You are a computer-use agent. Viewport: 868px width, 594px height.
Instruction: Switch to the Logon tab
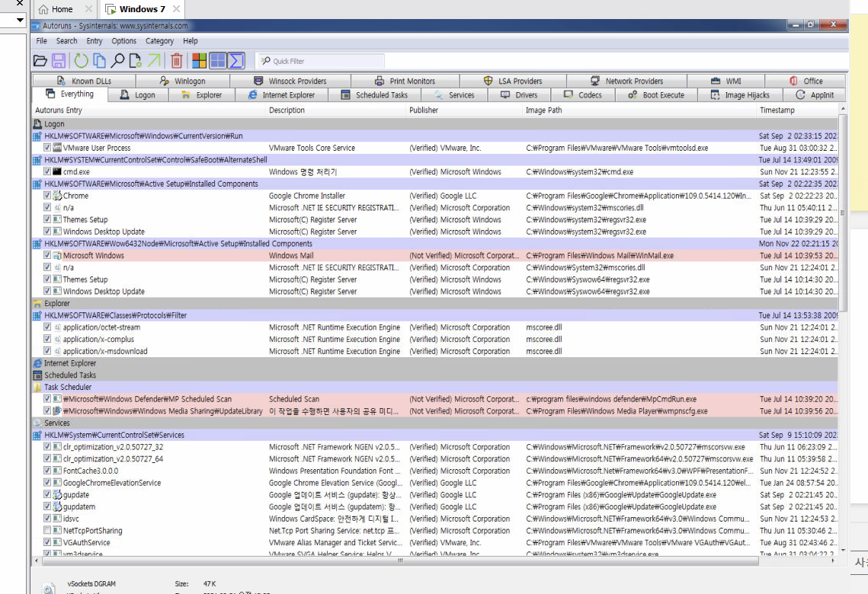(138, 95)
